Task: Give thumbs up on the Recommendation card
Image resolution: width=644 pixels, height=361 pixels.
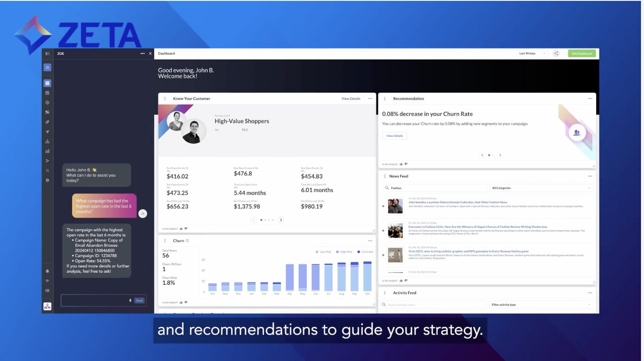Action: coord(401,164)
